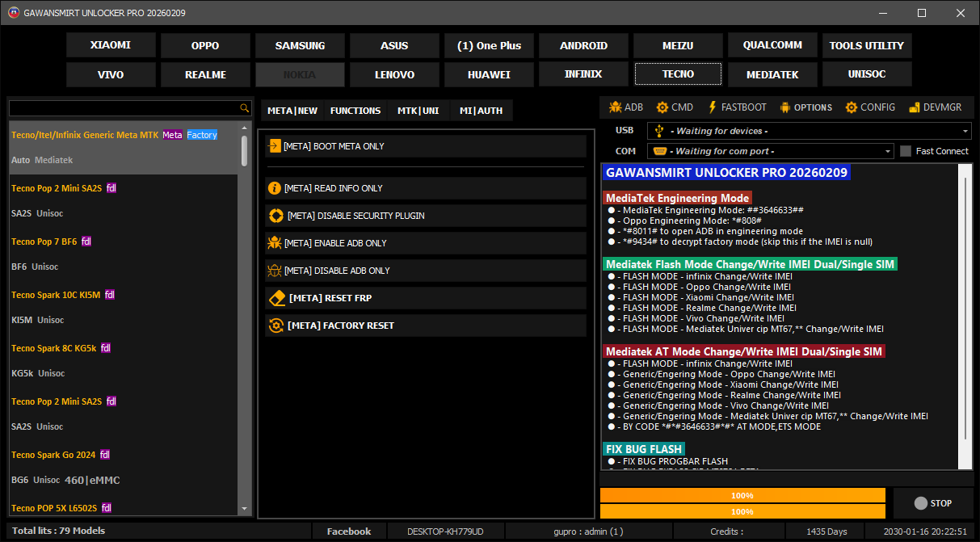Launch DEVMGR device manager icon
The width and height of the screenshot is (980, 542).
[914, 107]
